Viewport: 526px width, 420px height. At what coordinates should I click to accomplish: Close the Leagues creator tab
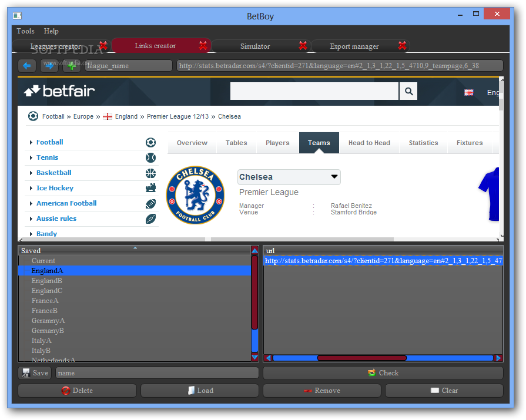(x=103, y=46)
